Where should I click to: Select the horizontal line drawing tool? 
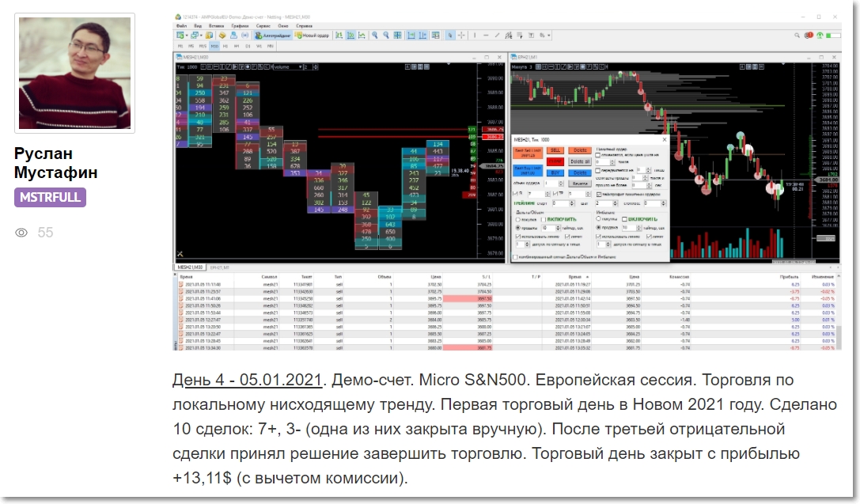tap(486, 35)
